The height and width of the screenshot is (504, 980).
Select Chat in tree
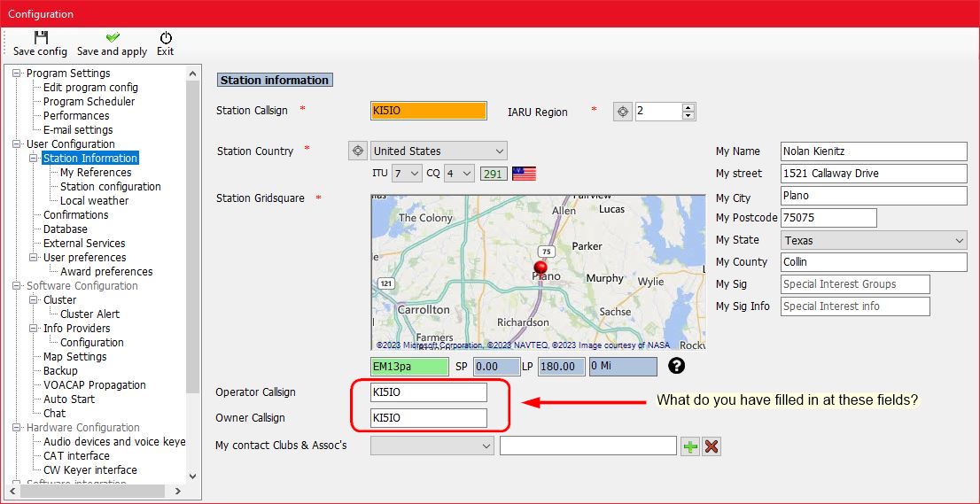click(x=54, y=414)
